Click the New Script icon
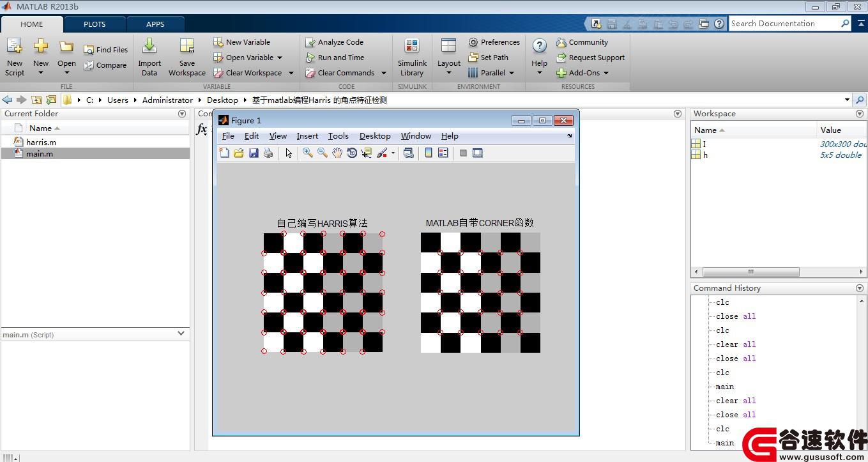 14,56
